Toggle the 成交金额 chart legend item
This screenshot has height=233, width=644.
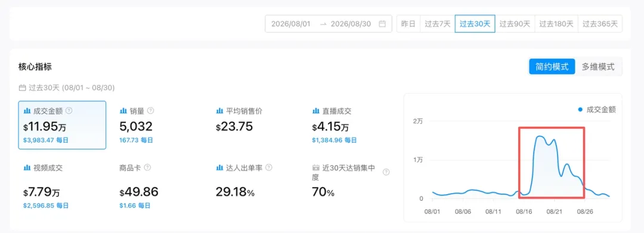(x=596, y=110)
